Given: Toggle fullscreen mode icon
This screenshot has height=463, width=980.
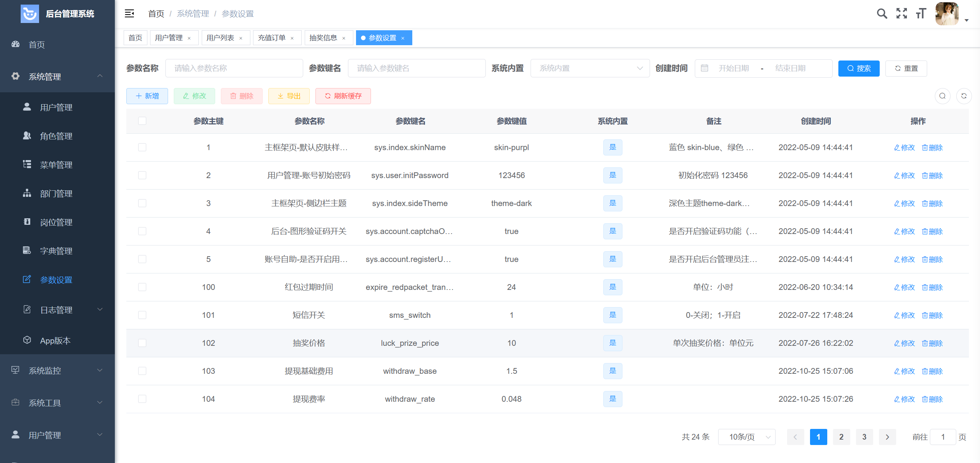Looking at the screenshot, I should tap(902, 14).
